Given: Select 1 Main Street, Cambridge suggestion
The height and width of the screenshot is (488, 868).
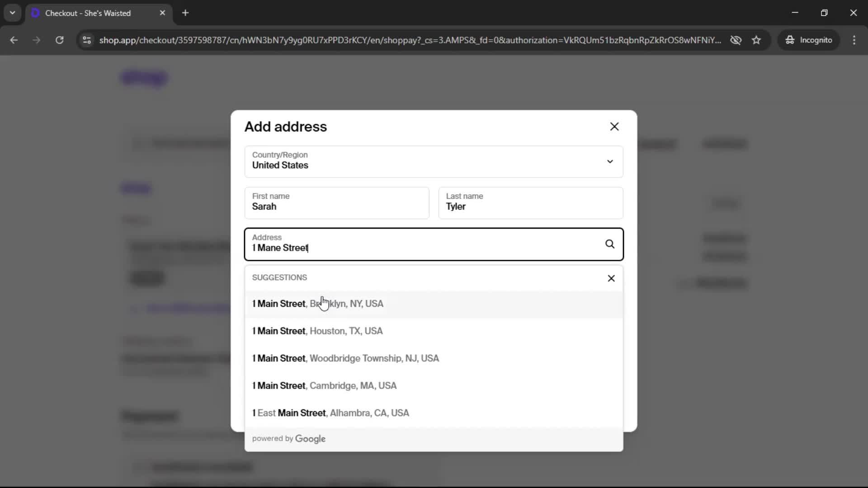Looking at the screenshot, I should pyautogui.click(x=324, y=386).
